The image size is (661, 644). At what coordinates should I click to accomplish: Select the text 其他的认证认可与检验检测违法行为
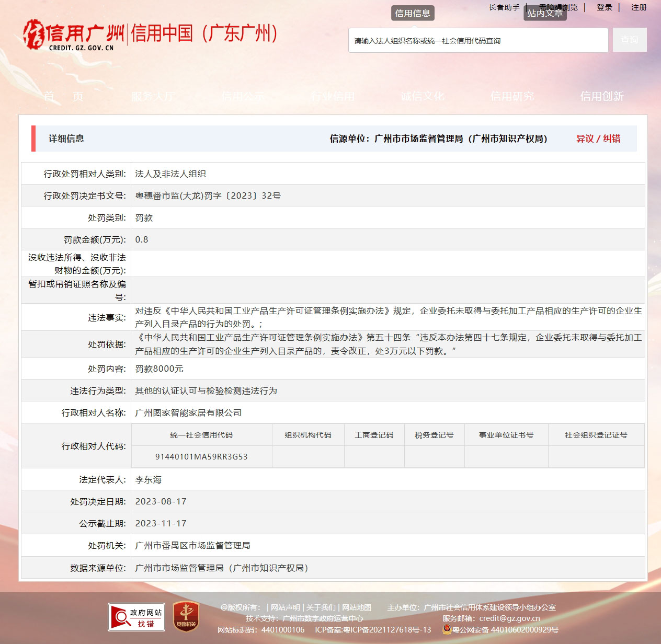pos(206,390)
